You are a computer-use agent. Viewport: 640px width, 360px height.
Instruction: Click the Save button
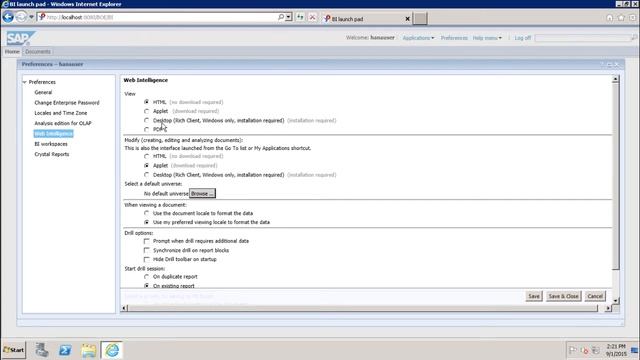[534, 296]
